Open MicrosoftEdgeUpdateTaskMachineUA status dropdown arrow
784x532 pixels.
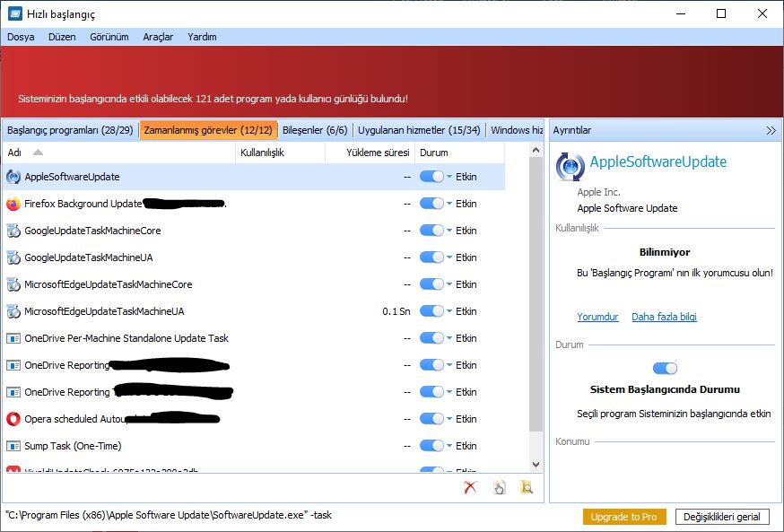click(449, 311)
